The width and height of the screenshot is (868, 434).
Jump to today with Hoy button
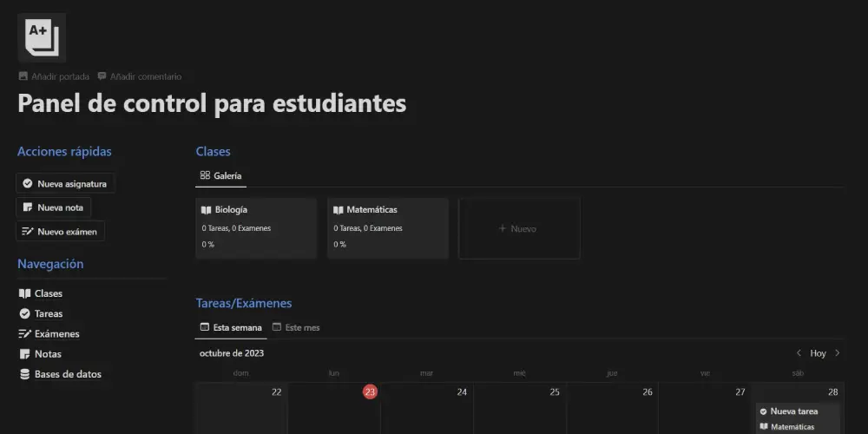818,353
